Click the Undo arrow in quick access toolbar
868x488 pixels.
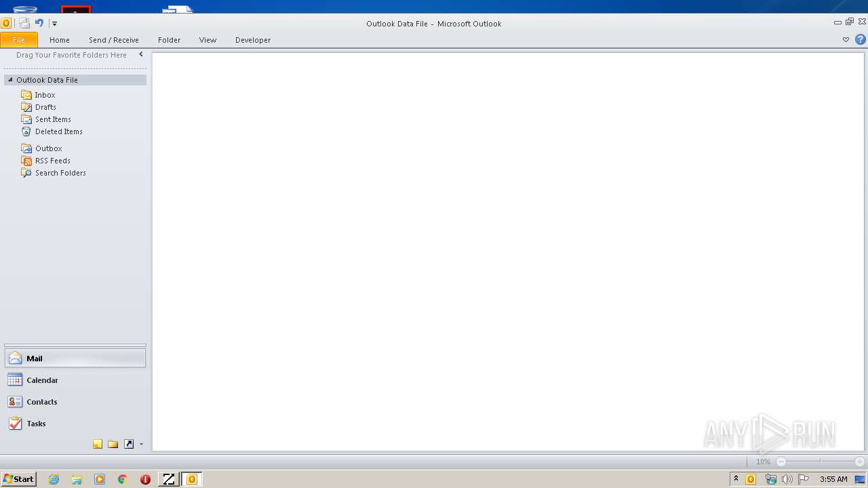pos(39,23)
